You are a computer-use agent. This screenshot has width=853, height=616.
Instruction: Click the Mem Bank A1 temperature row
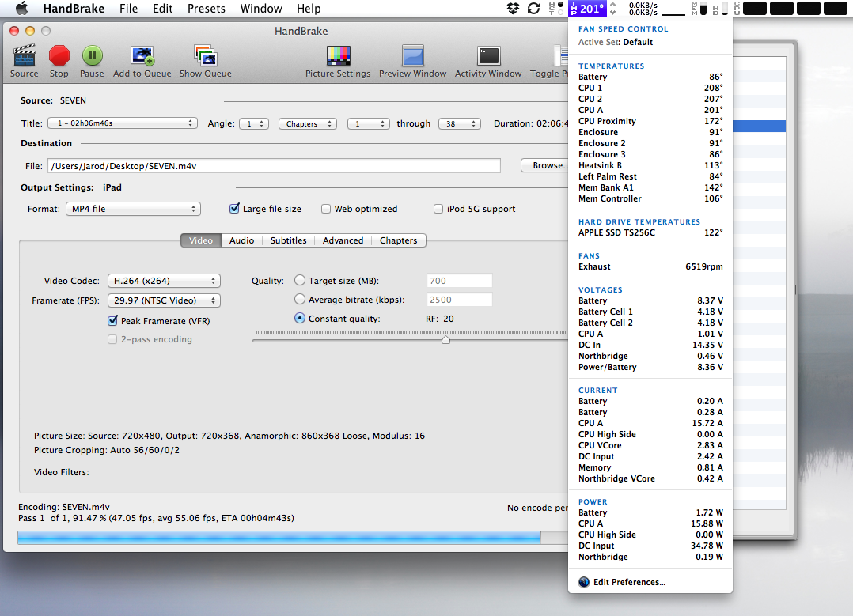pos(650,187)
